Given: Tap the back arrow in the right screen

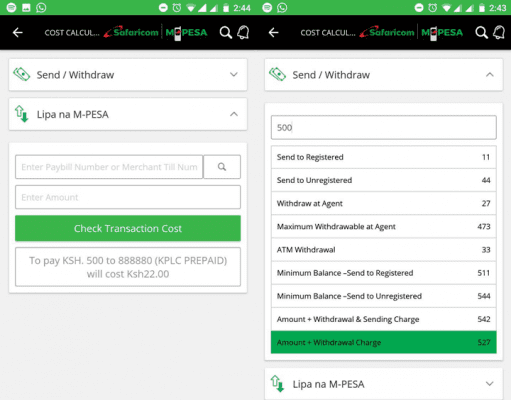Looking at the screenshot, I should click(274, 32).
